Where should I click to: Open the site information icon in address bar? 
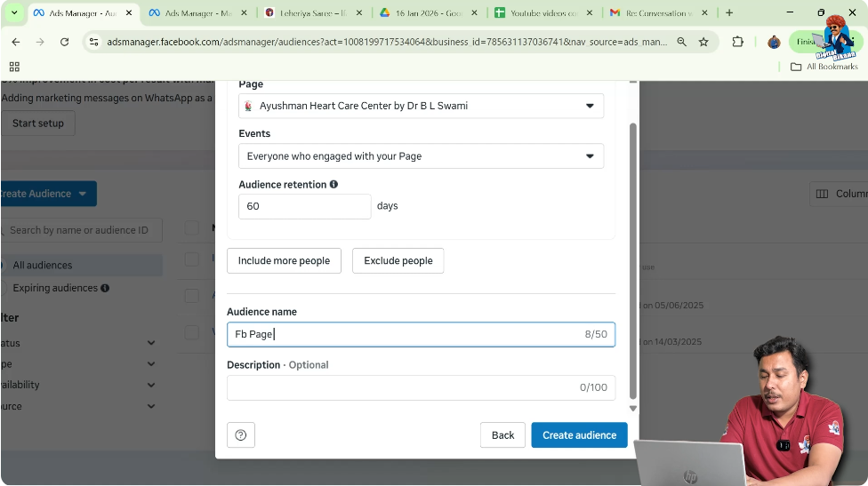93,42
